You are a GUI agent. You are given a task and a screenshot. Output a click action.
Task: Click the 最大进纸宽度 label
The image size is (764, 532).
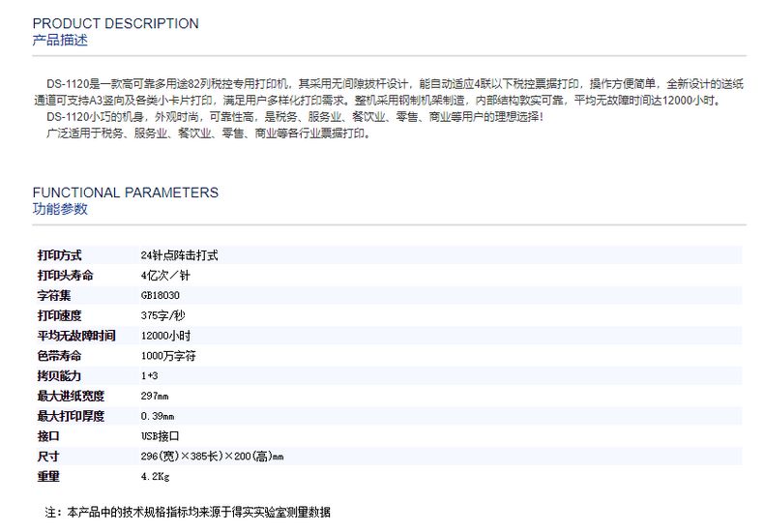click(x=71, y=396)
